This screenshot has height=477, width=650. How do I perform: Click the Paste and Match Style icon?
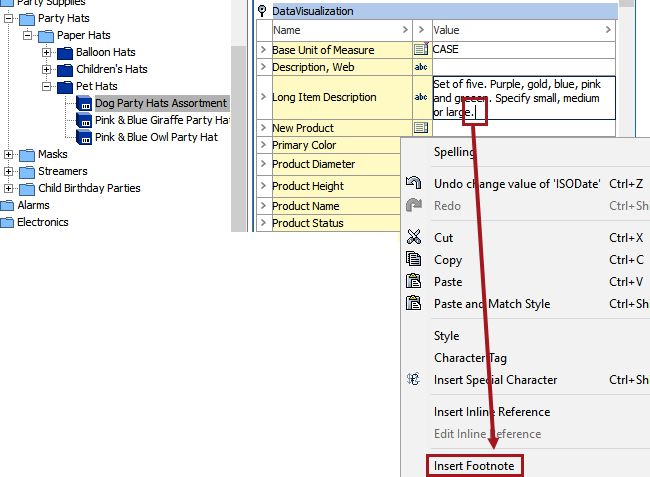click(414, 304)
